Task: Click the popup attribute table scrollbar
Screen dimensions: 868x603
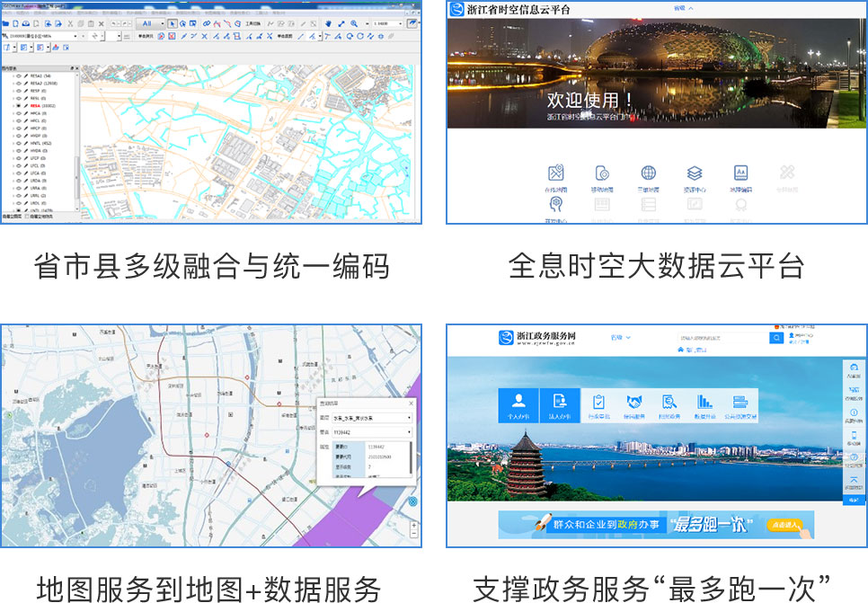Action: coord(411,458)
